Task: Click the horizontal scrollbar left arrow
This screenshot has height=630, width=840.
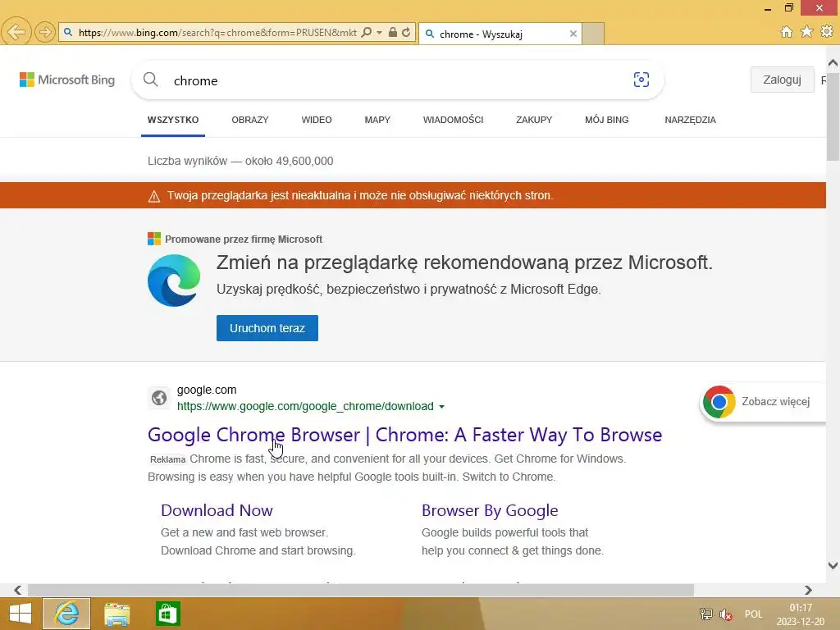Action: point(18,590)
